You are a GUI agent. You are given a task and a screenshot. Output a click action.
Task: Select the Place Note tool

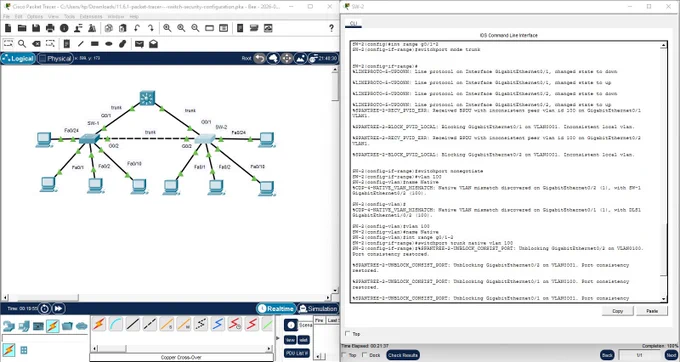[x=66, y=44]
